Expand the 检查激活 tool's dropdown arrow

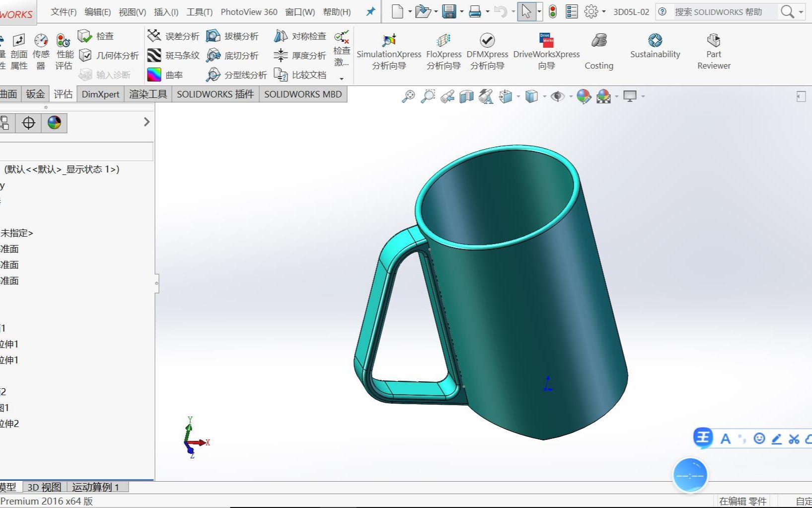click(342, 79)
